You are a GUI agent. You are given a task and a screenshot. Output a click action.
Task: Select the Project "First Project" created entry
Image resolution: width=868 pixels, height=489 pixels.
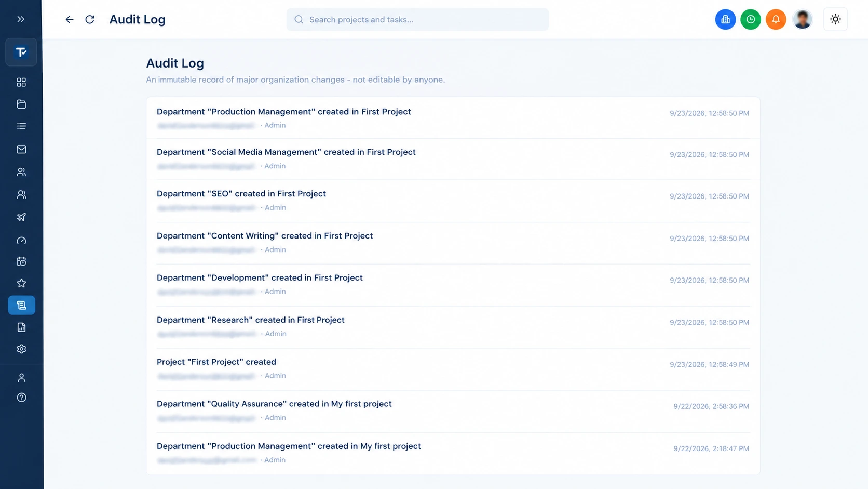click(x=453, y=369)
